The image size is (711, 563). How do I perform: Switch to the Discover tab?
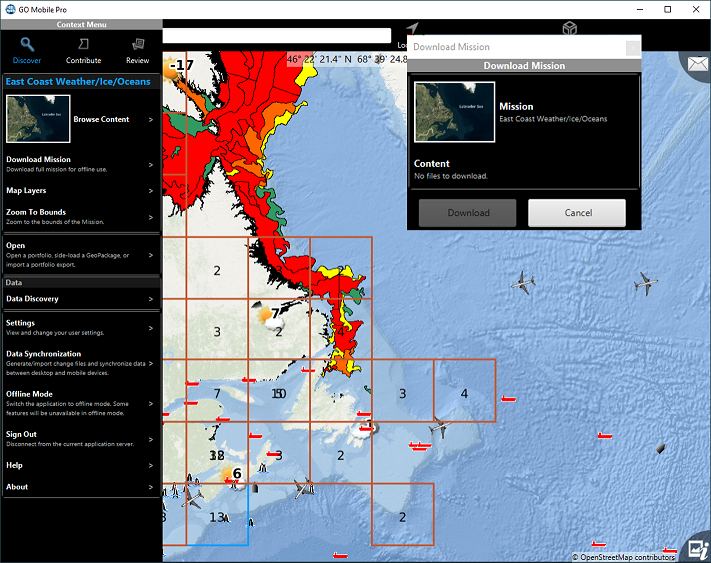click(27, 51)
